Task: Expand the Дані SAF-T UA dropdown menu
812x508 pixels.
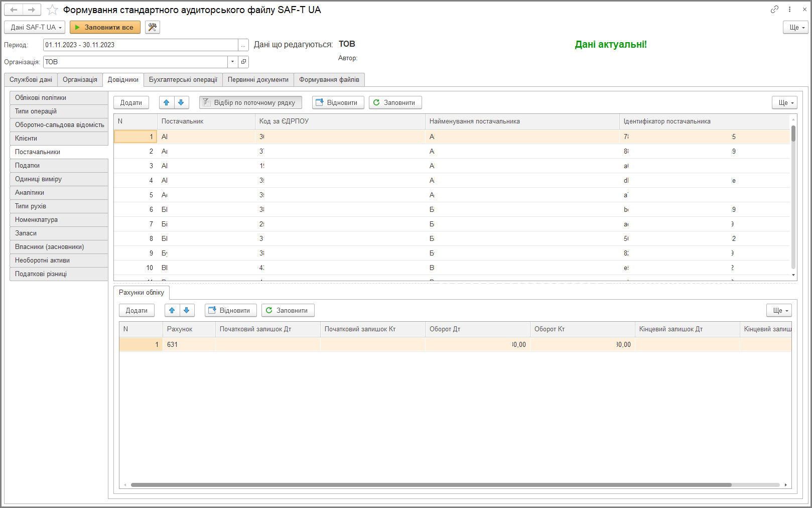Action: pyautogui.click(x=35, y=27)
